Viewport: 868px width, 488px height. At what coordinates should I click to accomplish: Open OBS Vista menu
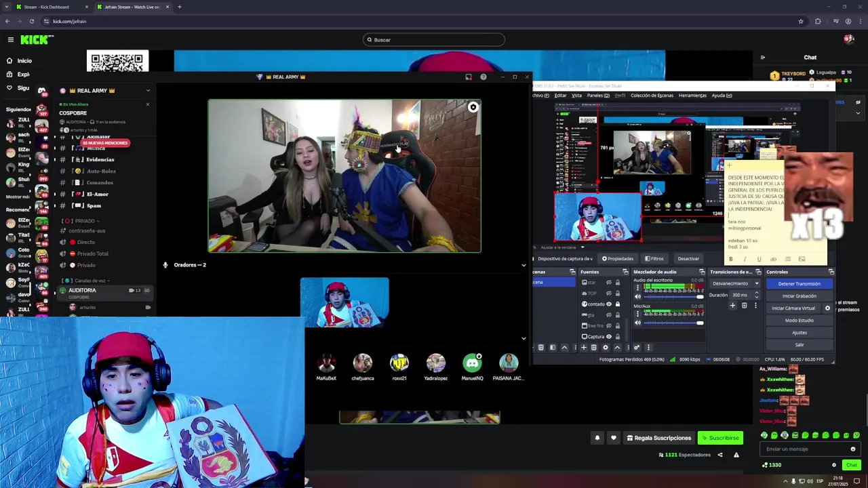(576, 96)
